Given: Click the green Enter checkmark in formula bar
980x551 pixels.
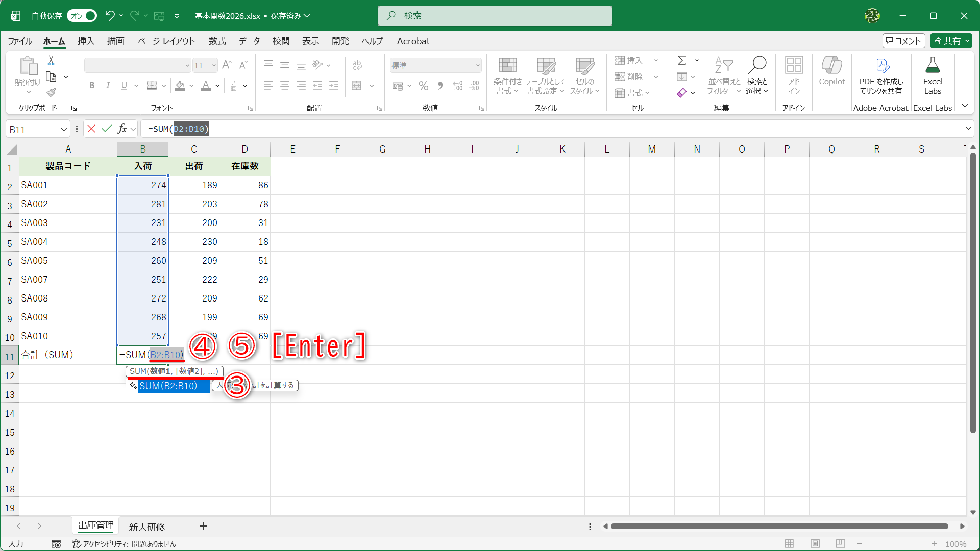Looking at the screenshot, I should click(x=107, y=129).
